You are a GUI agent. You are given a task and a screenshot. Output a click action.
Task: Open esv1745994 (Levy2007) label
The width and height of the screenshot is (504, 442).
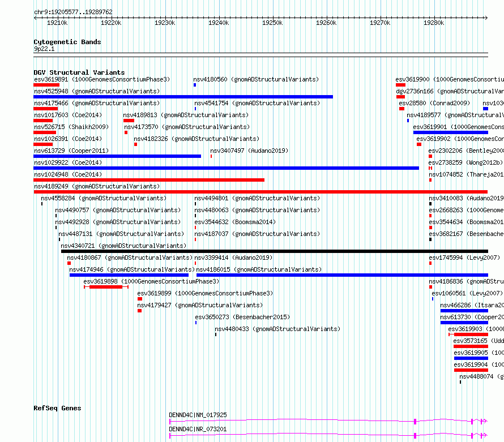click(464, 258)
